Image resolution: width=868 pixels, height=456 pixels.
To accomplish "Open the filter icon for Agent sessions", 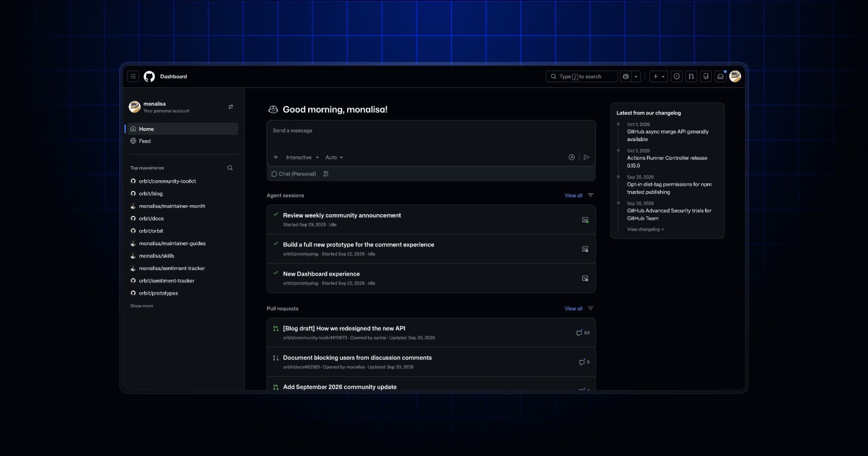I will [x=591, y=195].
